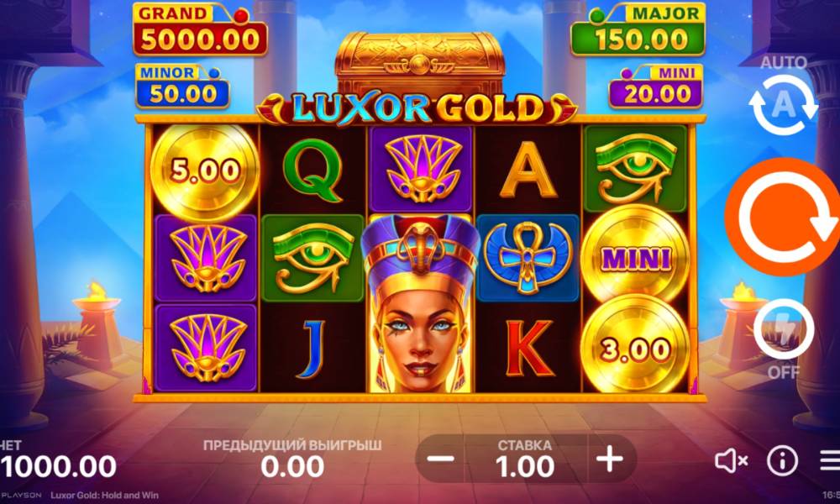Click the MAJOR 150.00 jackpot panel
Image resolution: width=840 pixels, height=504 pixels.
[638, 30]
